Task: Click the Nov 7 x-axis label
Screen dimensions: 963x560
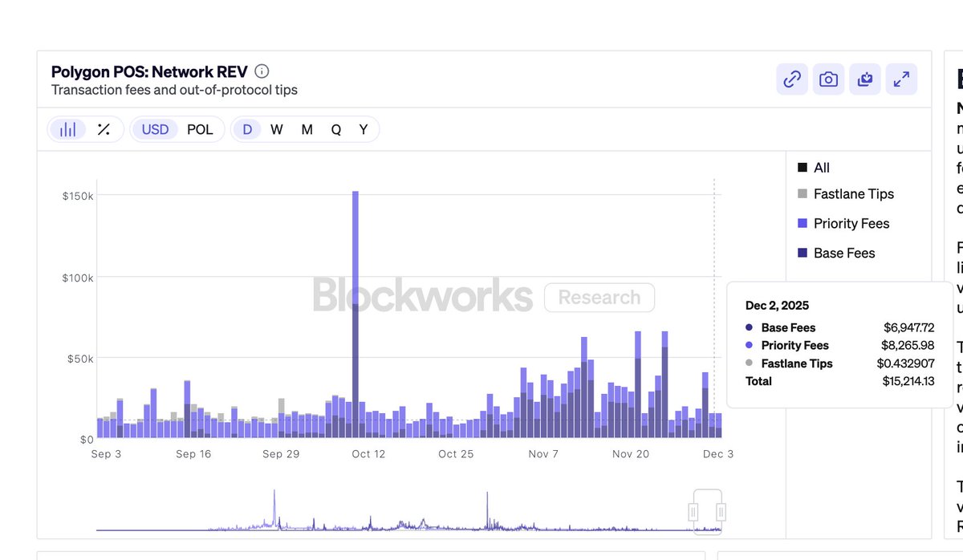Action: [x=543, y=454]
